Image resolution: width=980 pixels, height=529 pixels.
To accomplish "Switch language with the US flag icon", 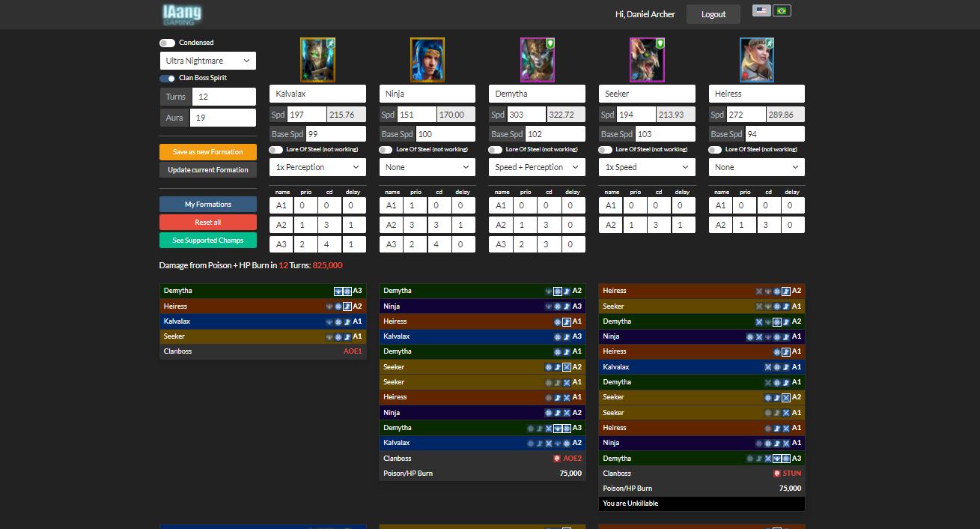I will point(761,11).
